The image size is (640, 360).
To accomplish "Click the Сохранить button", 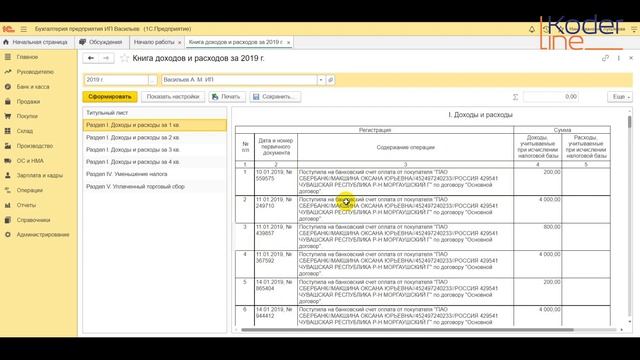I will 275,97.
